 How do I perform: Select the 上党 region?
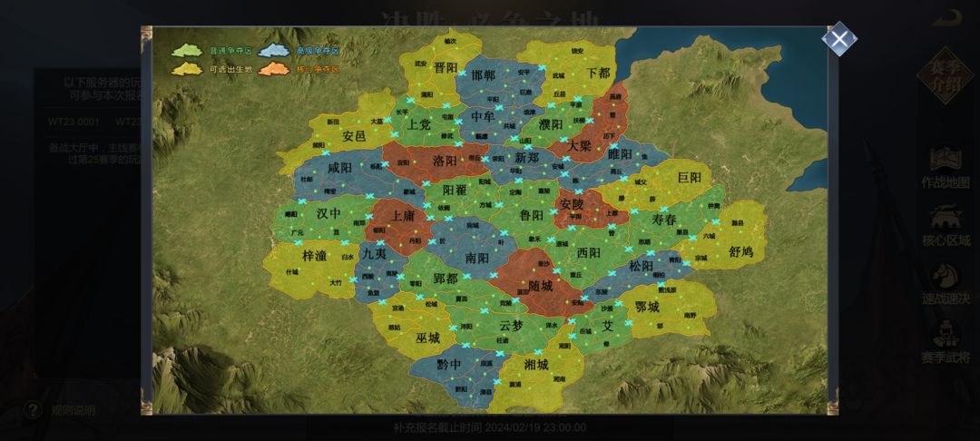pyautogui.click(x=419, y=124)
